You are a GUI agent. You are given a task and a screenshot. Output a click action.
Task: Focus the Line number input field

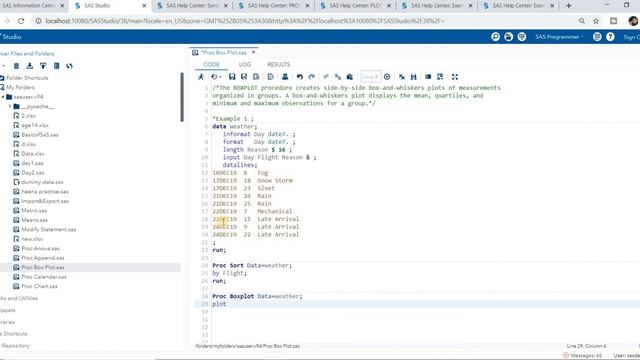371,77
